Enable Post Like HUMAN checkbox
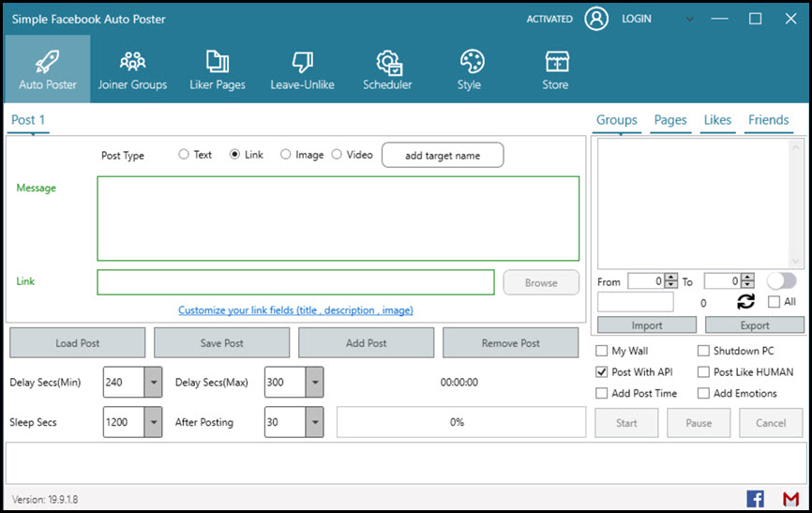Viewport: 812px width, 513px height. click(x=703, y=372)
